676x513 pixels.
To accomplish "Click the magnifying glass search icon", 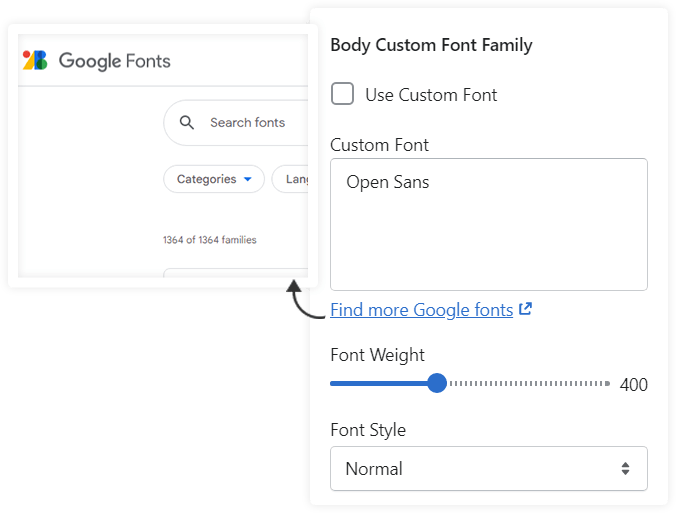I will point(187,123).
